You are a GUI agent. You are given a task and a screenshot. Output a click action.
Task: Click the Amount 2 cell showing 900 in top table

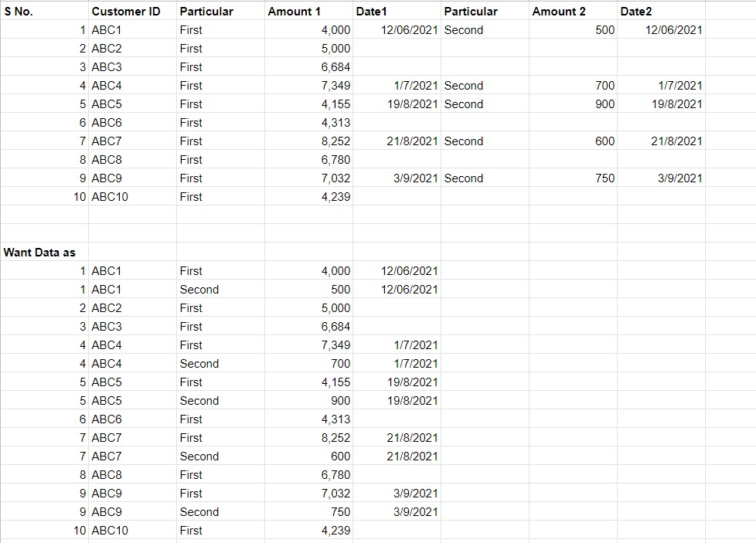point(573,104)
